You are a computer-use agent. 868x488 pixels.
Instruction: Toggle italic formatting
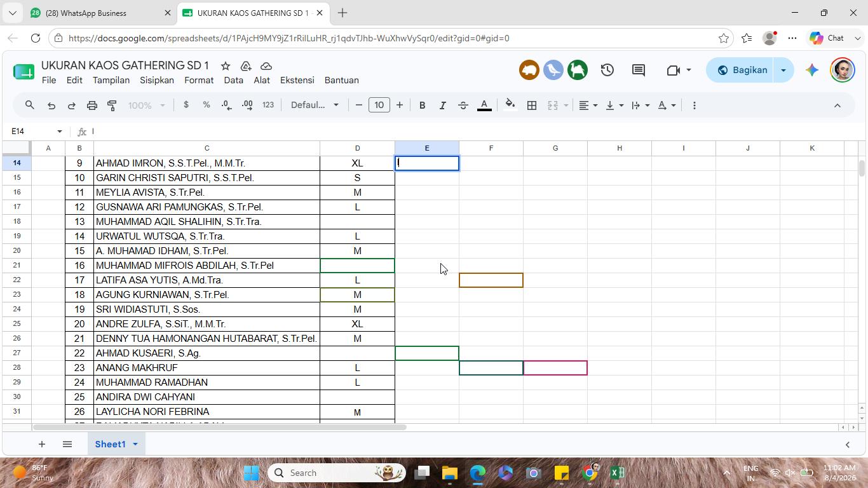tap(442, 105)
